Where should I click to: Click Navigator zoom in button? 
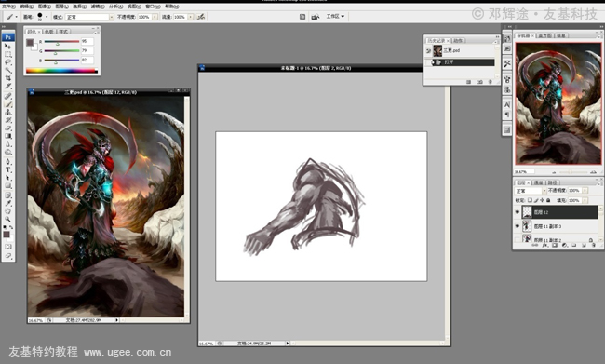pyautogui.click(x=594, y=172)
